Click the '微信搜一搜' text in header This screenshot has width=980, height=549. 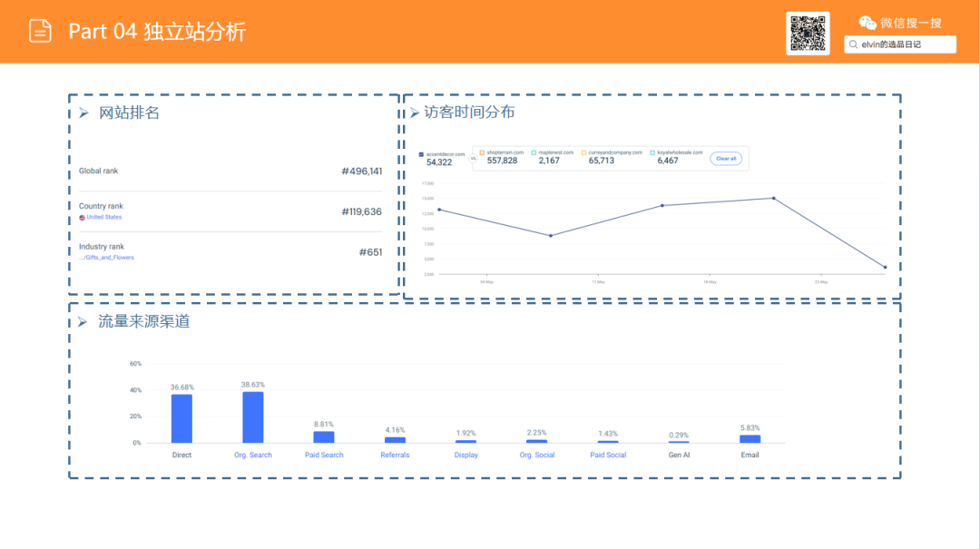point(911,23)
